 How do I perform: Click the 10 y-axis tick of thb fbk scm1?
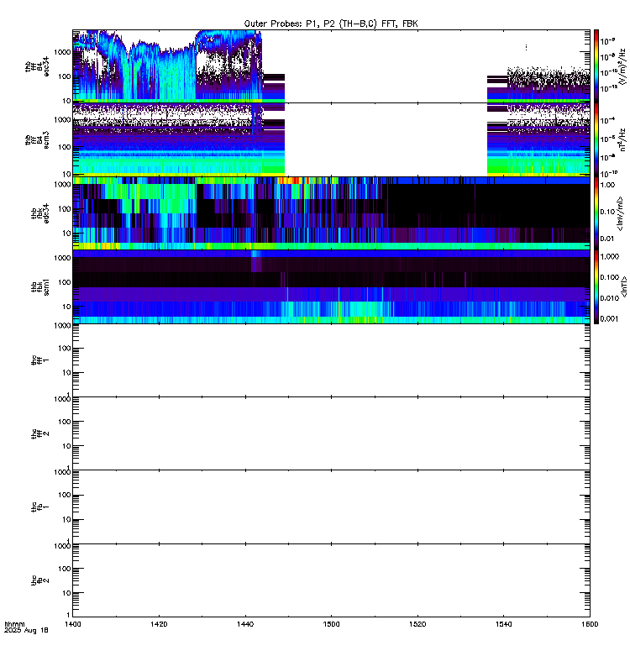(66, 307)
